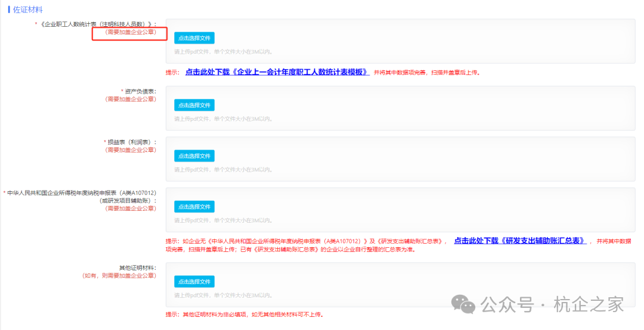Click file select button for 企业所得税年度纳税申报表
Image resolution: width=644 pixels, height=330 pixels.
(x=194, y=207)
